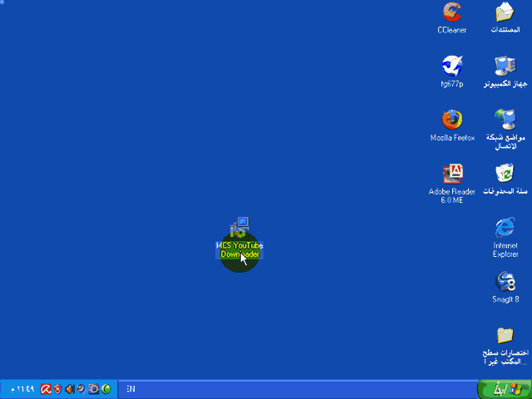The height and width of the screenshot is (399, 532).
Task: Select the Mozilla Firefox icon
Action: (x=452, y=120)
